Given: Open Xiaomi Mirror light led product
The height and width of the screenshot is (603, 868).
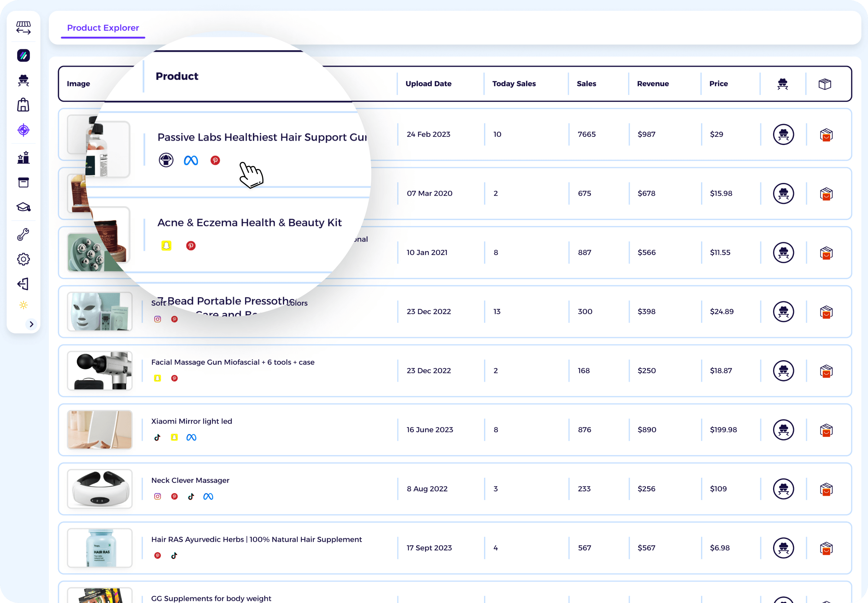Looking at the screenshot, I should click(x=192, y=421).
